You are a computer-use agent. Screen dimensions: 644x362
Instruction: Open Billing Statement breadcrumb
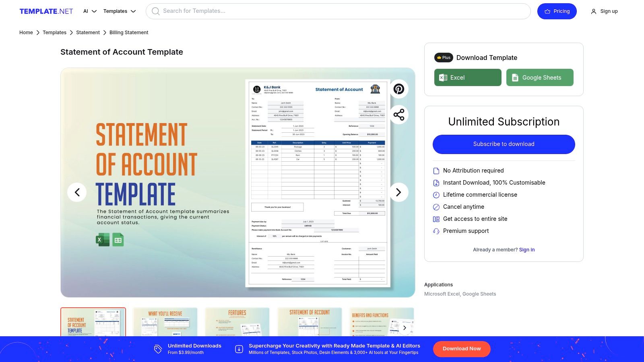[x=129, y=33]
